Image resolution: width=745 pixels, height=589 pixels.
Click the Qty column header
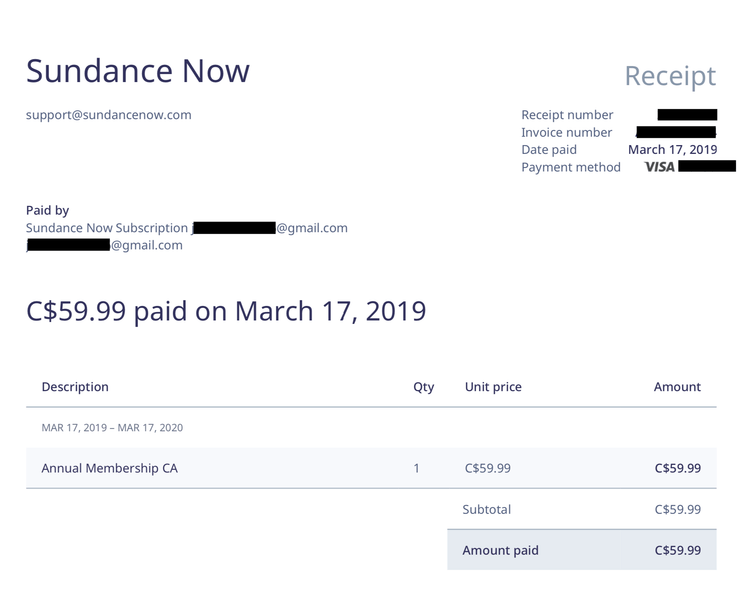[x=424, y=387]
